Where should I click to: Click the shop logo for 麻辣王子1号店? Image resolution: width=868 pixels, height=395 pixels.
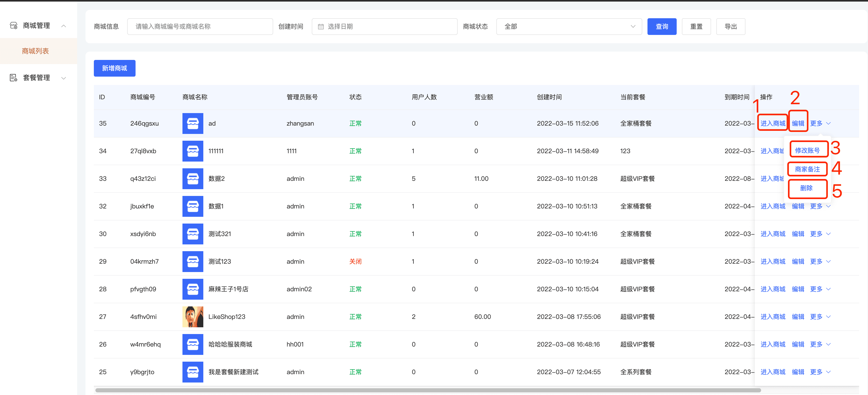[x=193, y=289]
